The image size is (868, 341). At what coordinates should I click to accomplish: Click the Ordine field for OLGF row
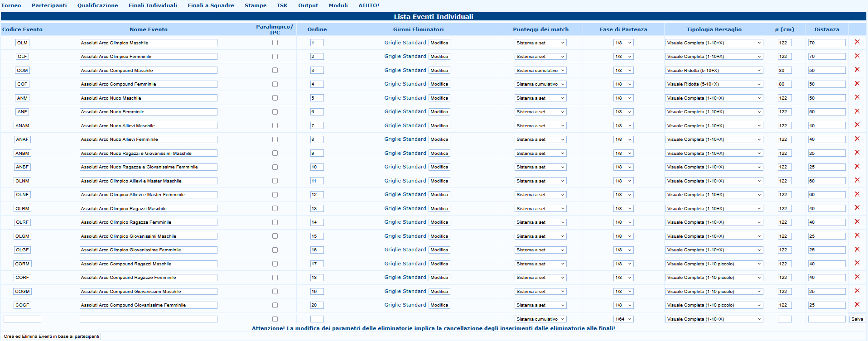click(x=317, y=250)
